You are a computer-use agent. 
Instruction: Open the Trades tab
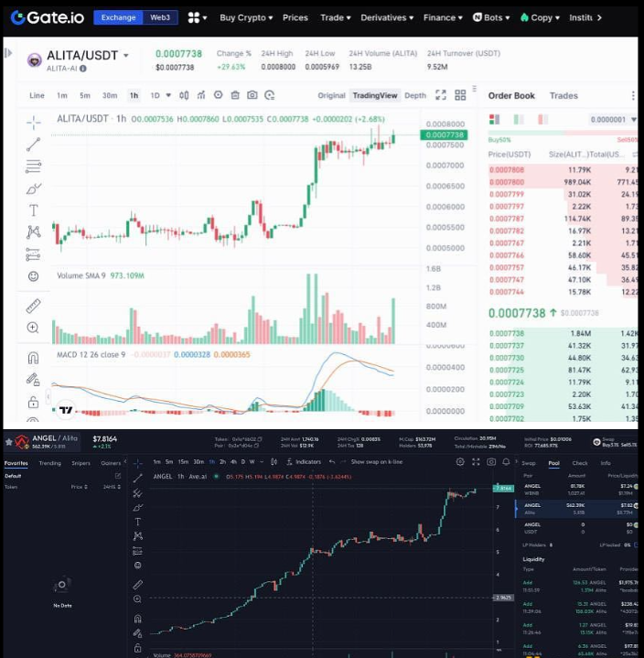(563, 96)
